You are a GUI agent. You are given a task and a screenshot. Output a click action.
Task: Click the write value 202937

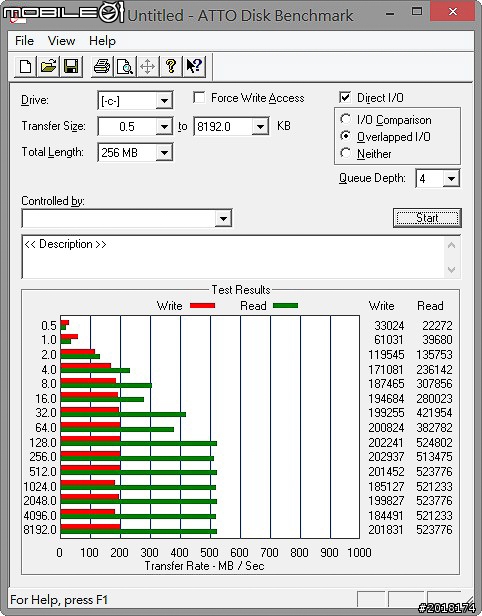386,456
